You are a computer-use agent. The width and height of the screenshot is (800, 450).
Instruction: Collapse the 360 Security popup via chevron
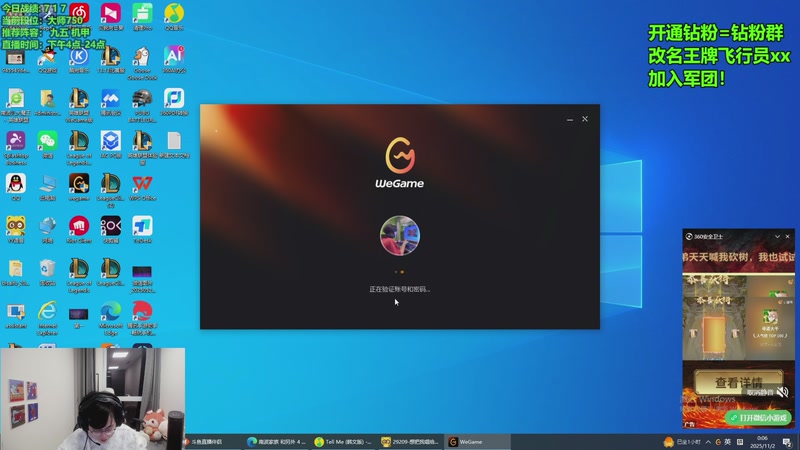pos(777,236)
